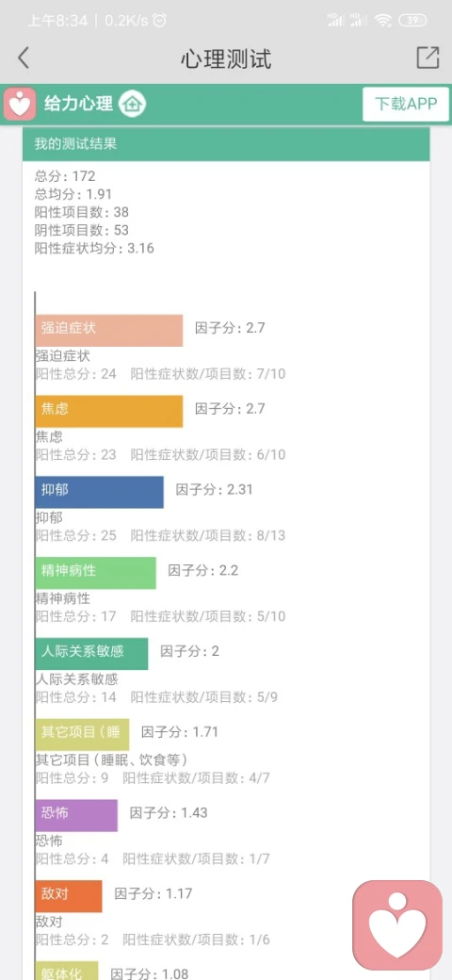Select the yellow 焦虑 bar
This screenshot has height=980, width=452.
tap(109, 411)
